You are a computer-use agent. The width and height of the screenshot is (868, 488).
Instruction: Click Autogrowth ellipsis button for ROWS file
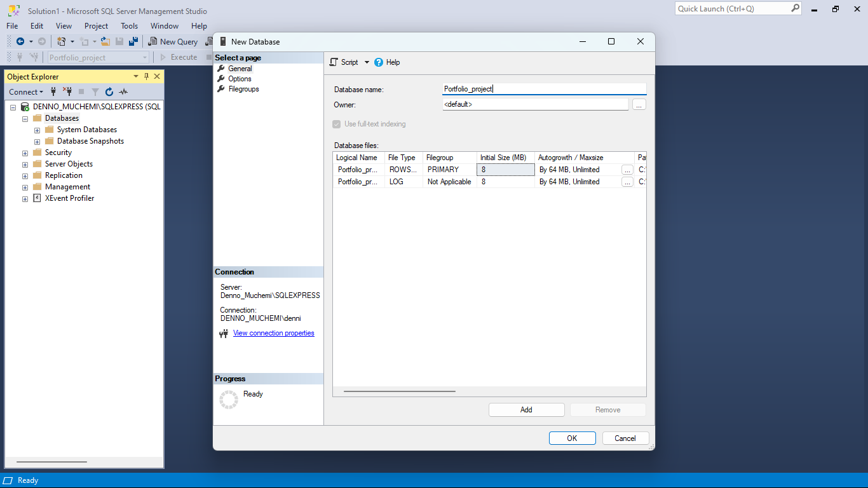pyautogui.click(x=627, y=170)
